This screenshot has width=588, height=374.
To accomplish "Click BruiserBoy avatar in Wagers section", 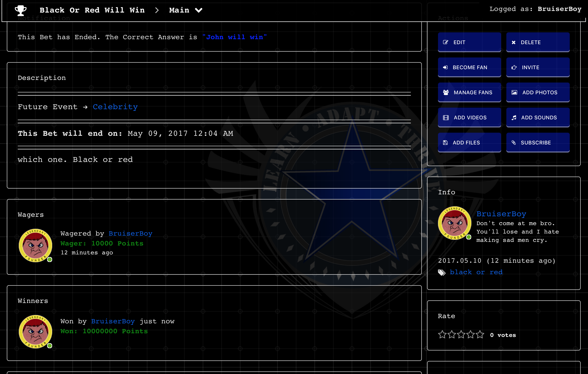I will 35,246.
